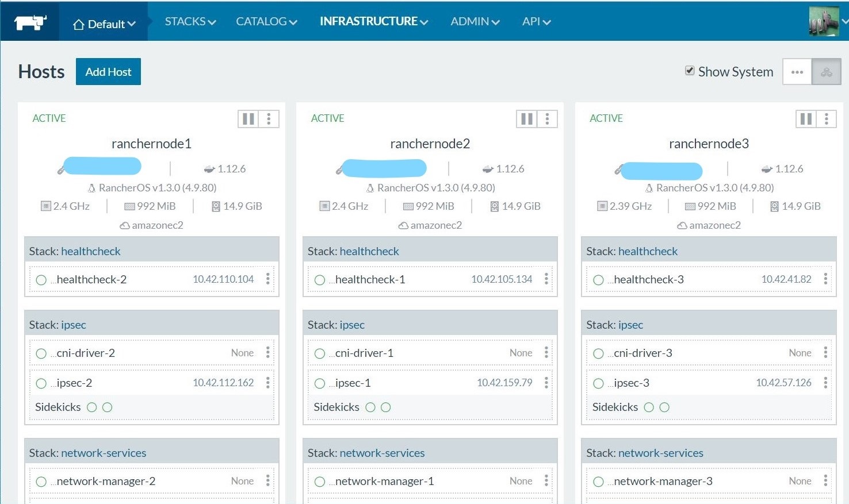Open actions menu for ipsec-2 container
The image size is (849, 504).
point(267,383)
